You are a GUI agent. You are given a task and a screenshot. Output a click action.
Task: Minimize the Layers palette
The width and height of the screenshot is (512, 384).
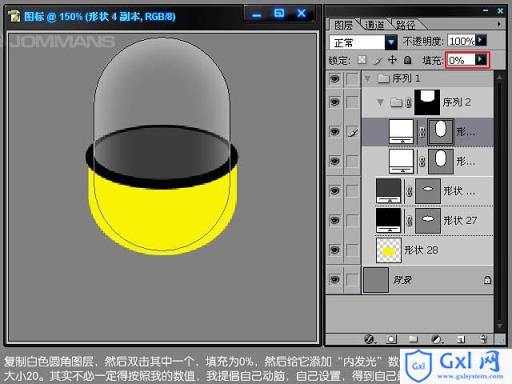(x=486, y=11)
